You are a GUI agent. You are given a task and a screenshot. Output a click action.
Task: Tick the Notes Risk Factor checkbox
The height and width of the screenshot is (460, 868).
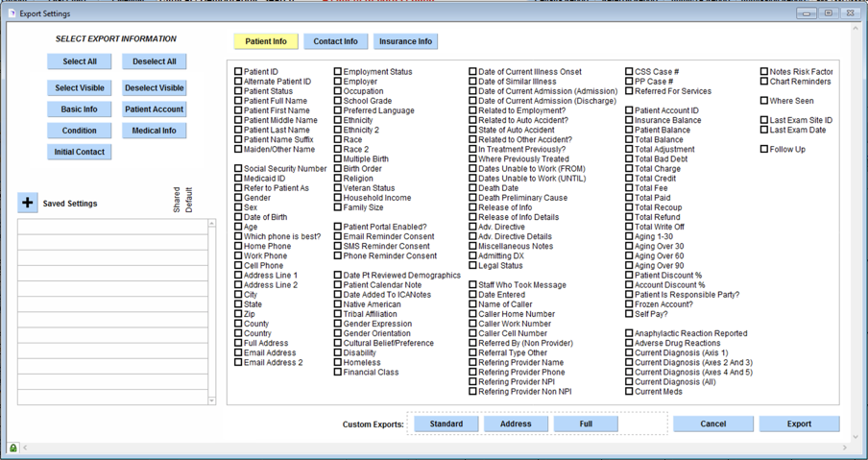[x=764, y=72]
